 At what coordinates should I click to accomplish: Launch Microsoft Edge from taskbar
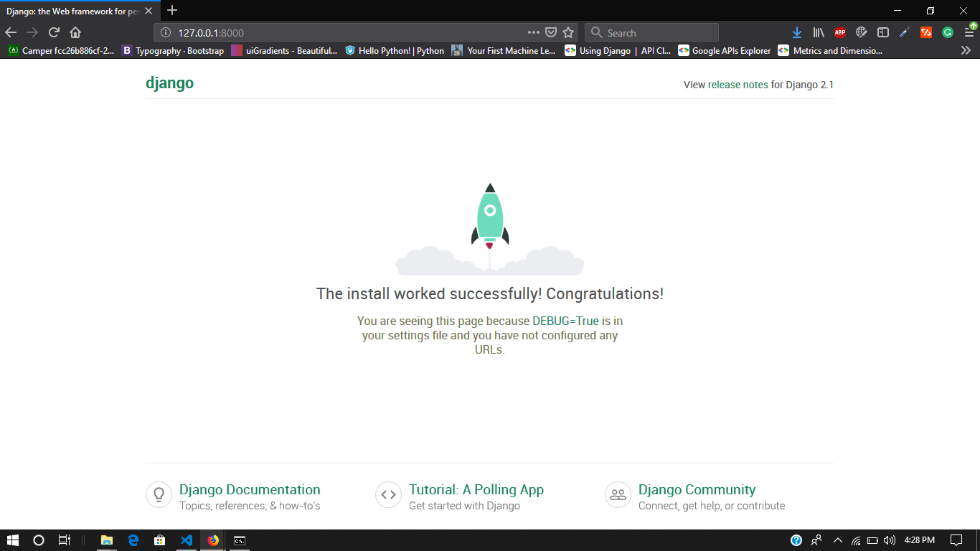point(133,540)
